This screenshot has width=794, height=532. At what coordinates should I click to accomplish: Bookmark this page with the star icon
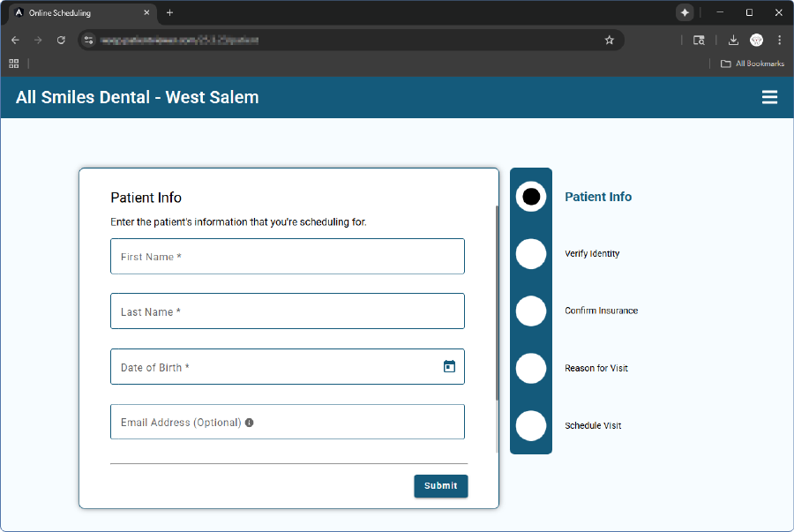(609, 40)
